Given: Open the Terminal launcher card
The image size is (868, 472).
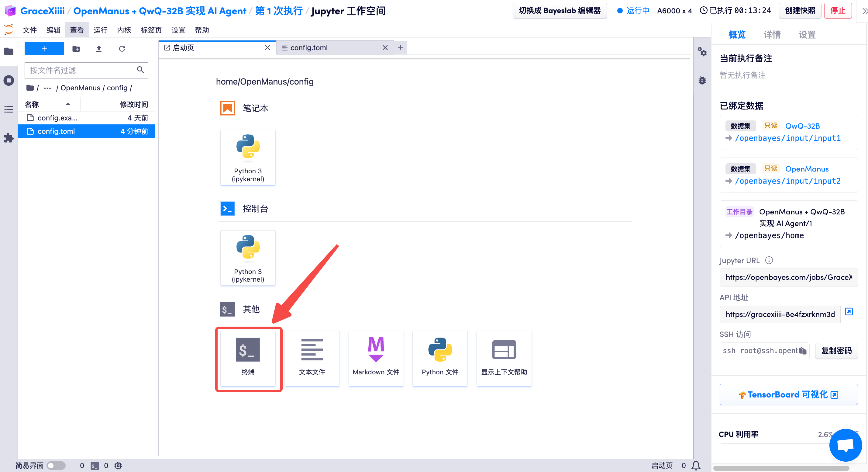Looking at the screenshot, I should [248, 358].
